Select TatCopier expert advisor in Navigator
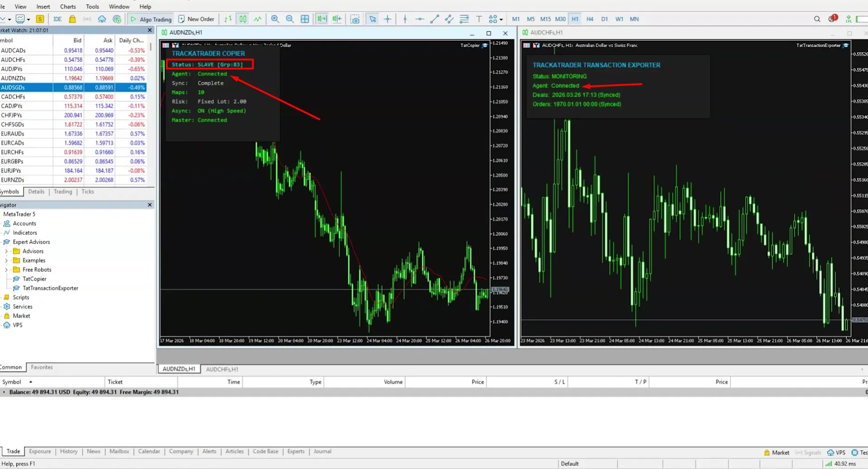Viewport: 868px width, 469px height. pyautogui.click(x=34, y=279)
